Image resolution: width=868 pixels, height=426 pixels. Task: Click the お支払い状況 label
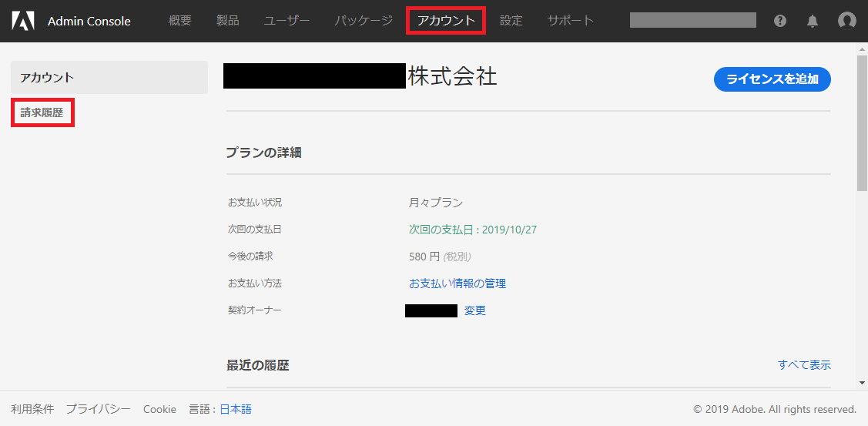click(x=255, y=202)
